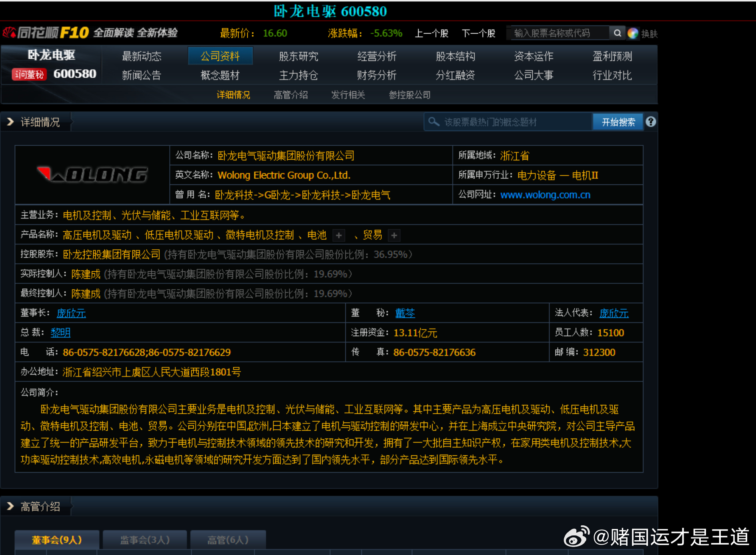Click the Wolong company logo image

point(92,174)
